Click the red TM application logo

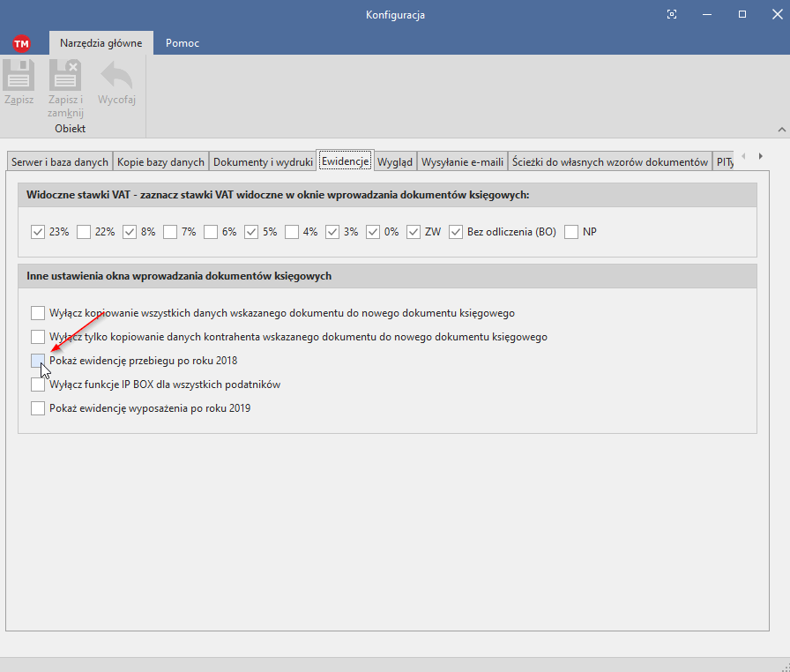tap(21, 43)
